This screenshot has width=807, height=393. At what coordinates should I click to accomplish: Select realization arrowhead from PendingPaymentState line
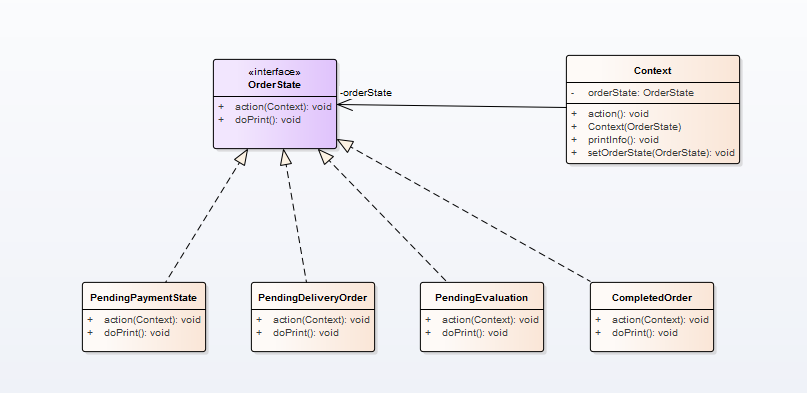[242, 157]
